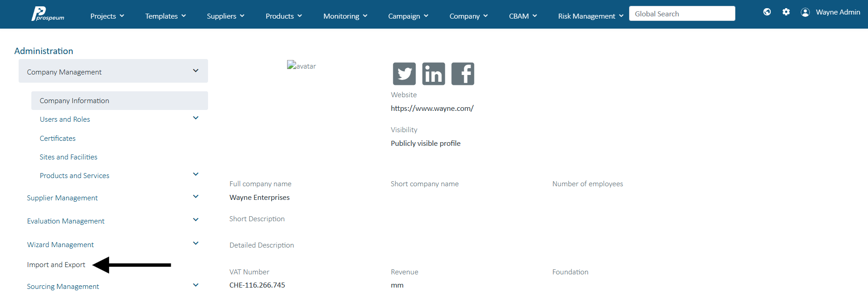The image size is (868, 293).
Task: Open the LinkedIn social link icon
Action: point(434,74)
